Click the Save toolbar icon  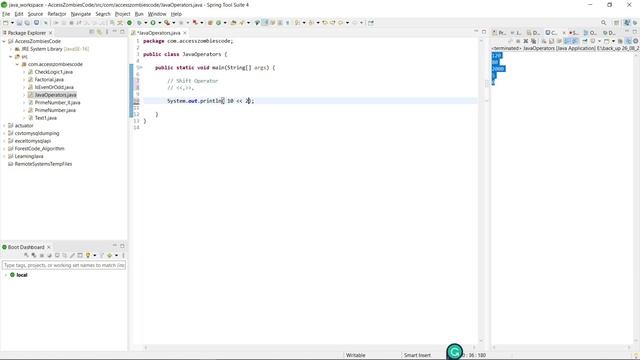point(19,23)
